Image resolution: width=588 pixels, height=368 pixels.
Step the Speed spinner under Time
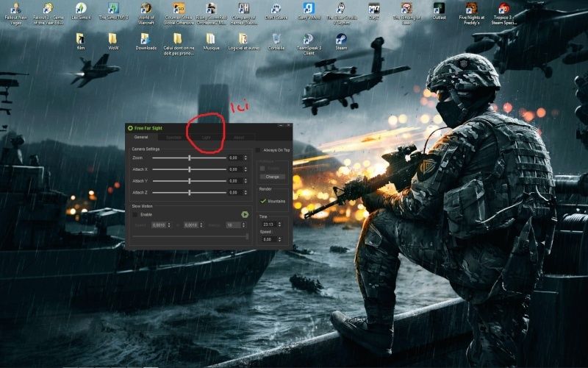pyautogui.click(x=279, y=239)
